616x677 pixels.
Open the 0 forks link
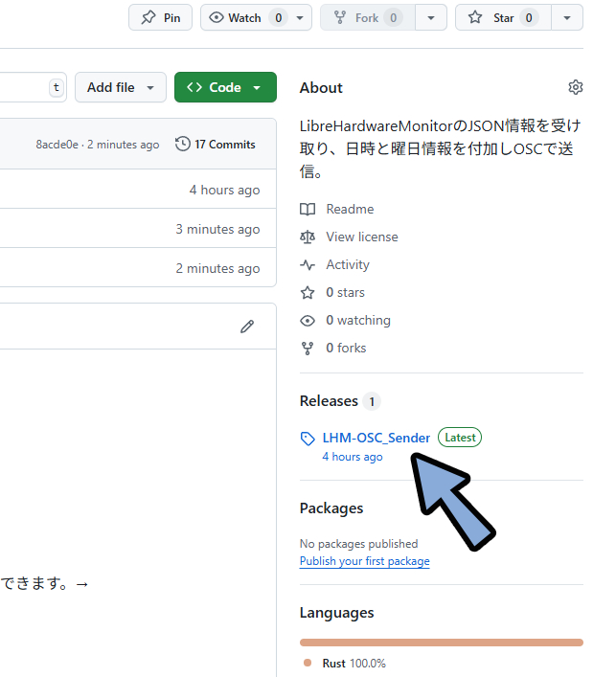pos(346,348)
